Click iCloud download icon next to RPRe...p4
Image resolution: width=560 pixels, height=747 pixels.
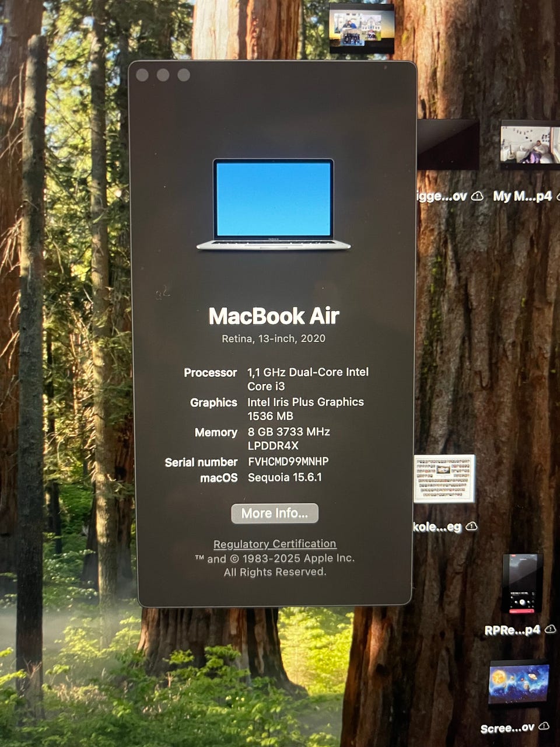pos(550,630)
